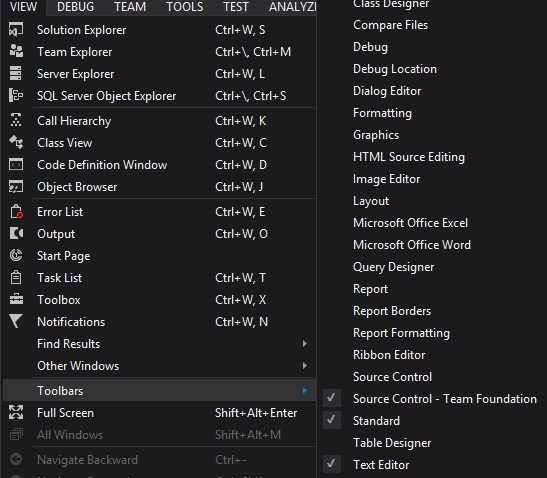This screenshot has width=547, height=478.
Task: Click the Call Hierarchy icon
Action: 16,120
